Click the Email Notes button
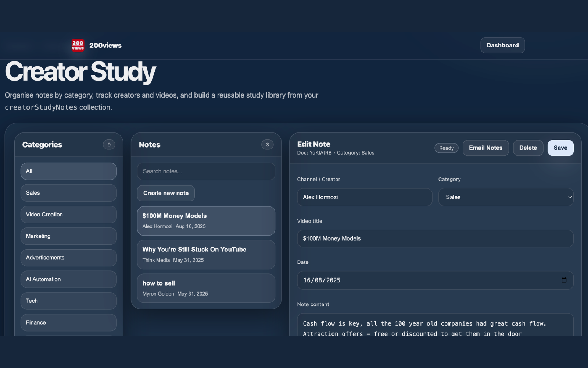Image resolution: width=588 pixels, height=368 pixels. (x=485, y=148)
